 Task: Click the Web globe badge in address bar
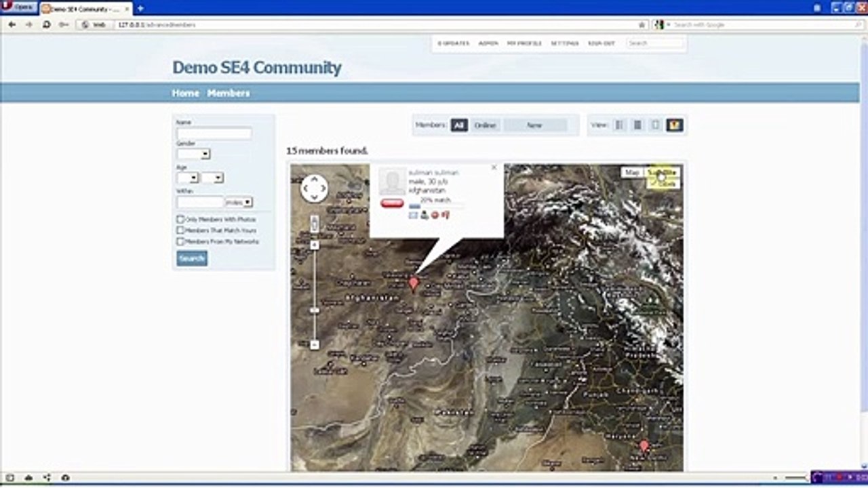click(x=94, y=24)
